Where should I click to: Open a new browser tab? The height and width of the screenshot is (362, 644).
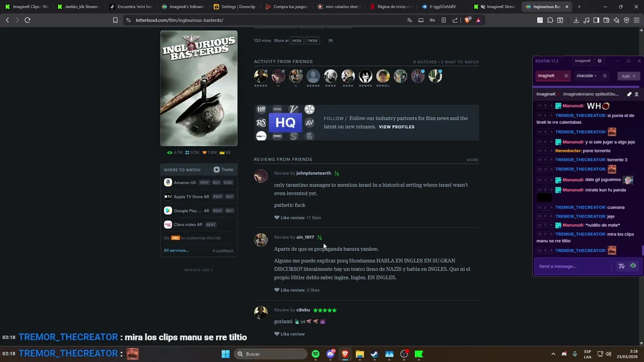click(579, 7)
